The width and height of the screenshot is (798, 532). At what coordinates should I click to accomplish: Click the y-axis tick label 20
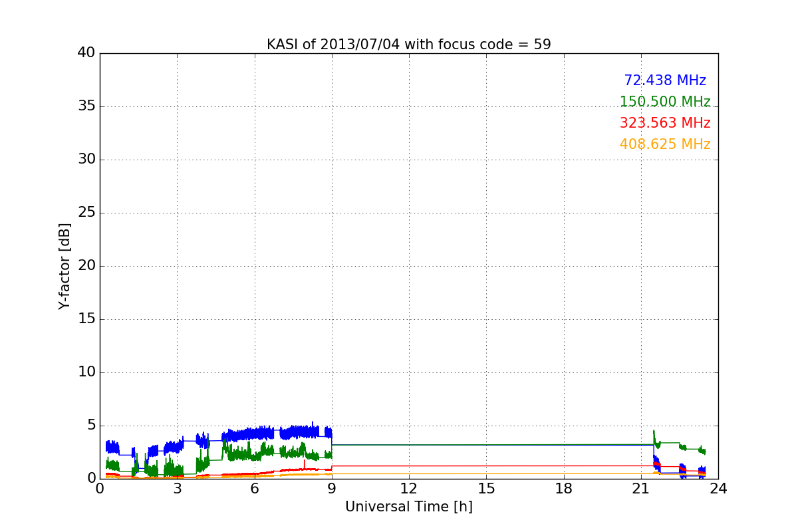(x=86, y=266)
